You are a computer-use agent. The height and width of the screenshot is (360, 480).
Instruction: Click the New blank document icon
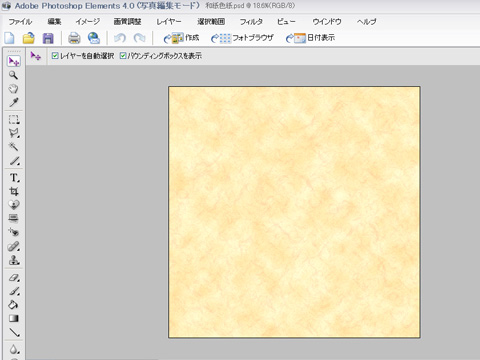(x=9, y=38)
